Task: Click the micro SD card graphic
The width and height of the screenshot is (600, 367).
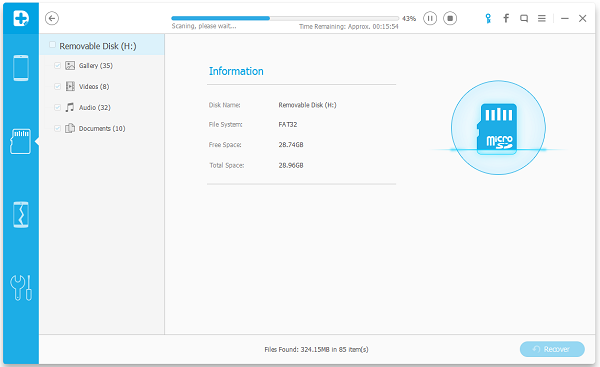Action: pos(498,128)
